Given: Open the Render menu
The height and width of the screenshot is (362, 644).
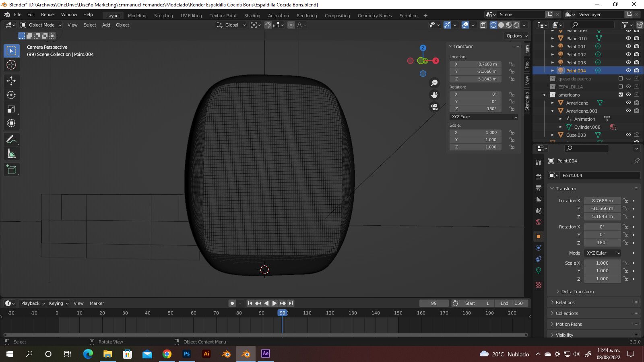Looking at the screenshot, I should [x=48, y=14].
